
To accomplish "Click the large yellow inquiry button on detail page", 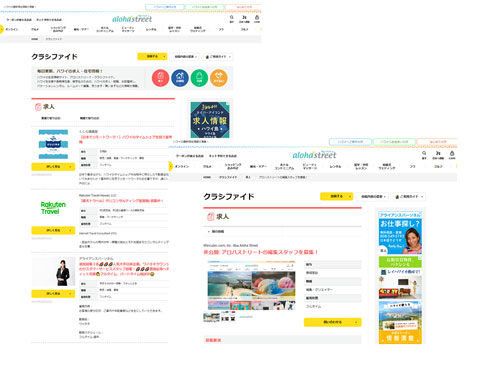I will 332,322.
